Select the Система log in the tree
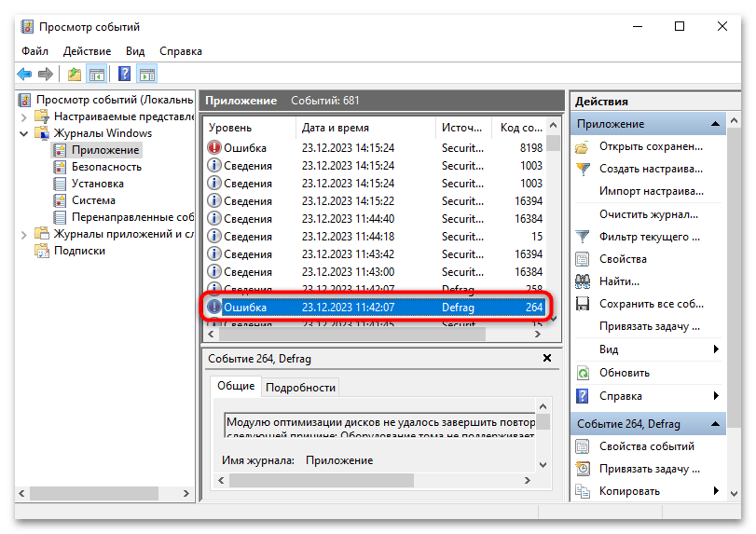 click(93, 200)
